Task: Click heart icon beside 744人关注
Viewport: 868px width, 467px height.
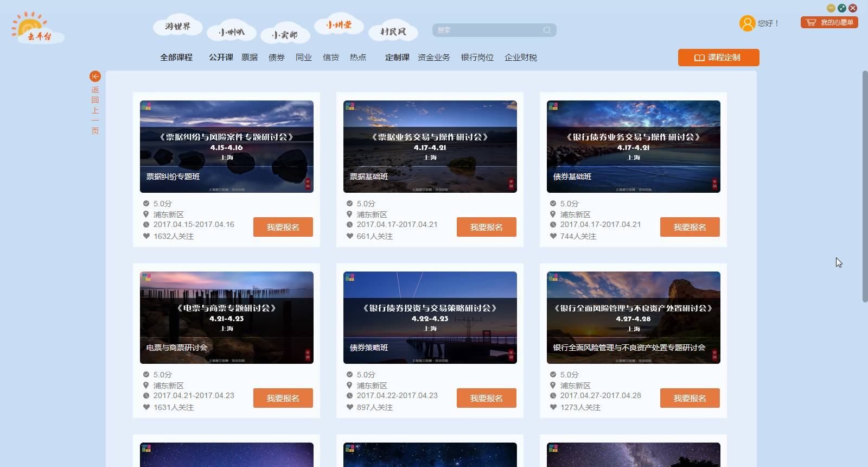Action: (553, 236)
